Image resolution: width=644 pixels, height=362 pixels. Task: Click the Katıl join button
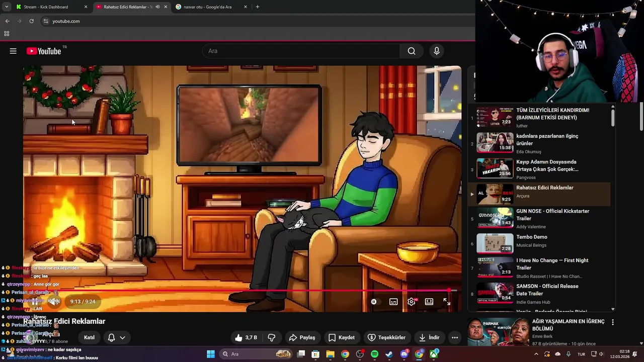coord(89,337)
